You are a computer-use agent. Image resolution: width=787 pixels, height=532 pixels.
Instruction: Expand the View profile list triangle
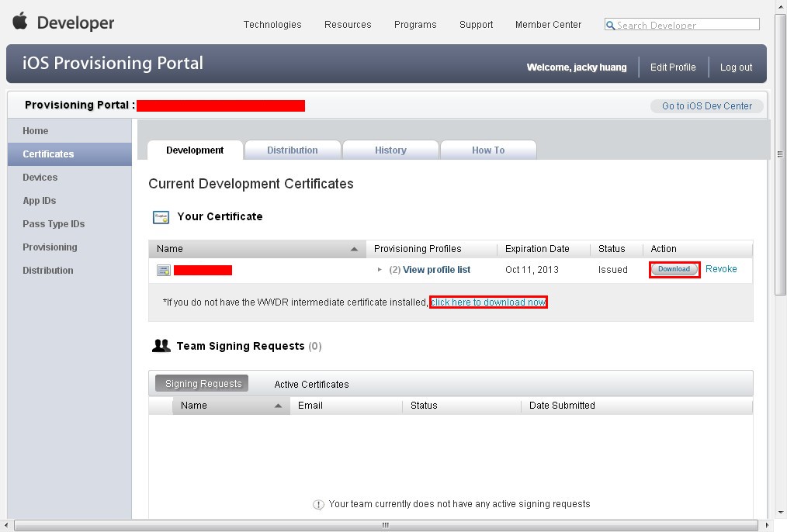[380, 270]
